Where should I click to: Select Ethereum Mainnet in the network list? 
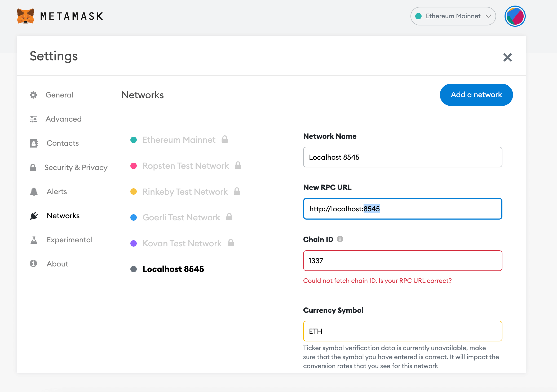(179, 140)
